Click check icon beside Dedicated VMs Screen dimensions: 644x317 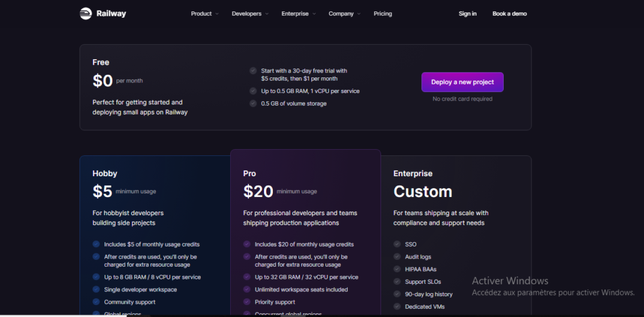point(397,306)
